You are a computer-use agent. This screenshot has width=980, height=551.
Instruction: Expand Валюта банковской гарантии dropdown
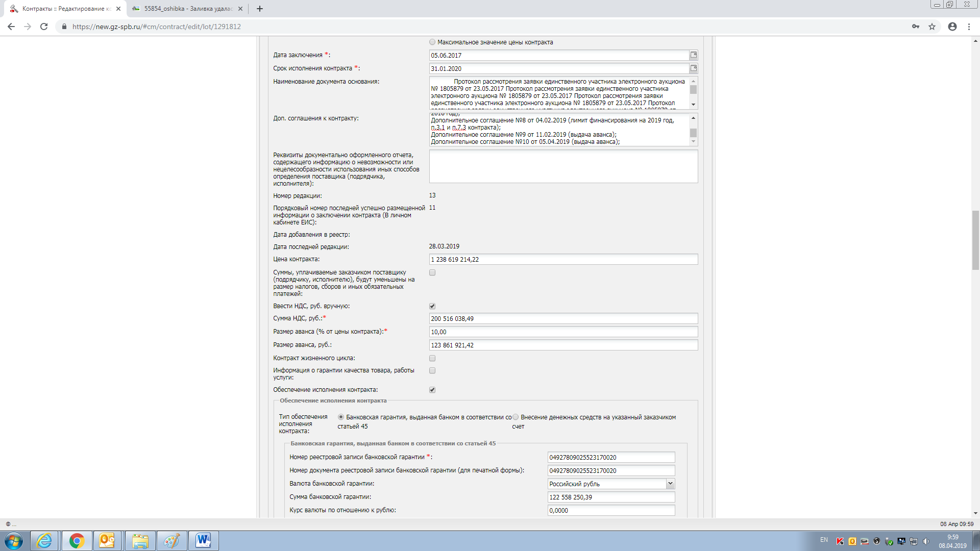[x=670, y=484]
